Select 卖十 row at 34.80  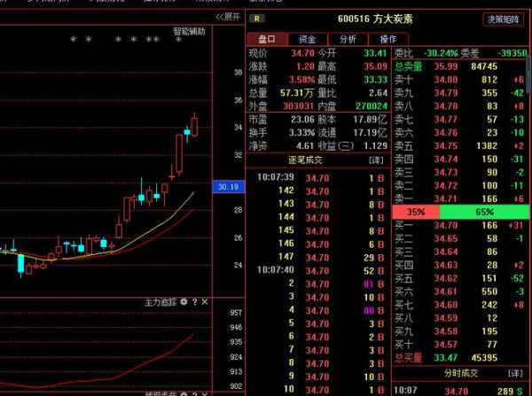point(459,80)
